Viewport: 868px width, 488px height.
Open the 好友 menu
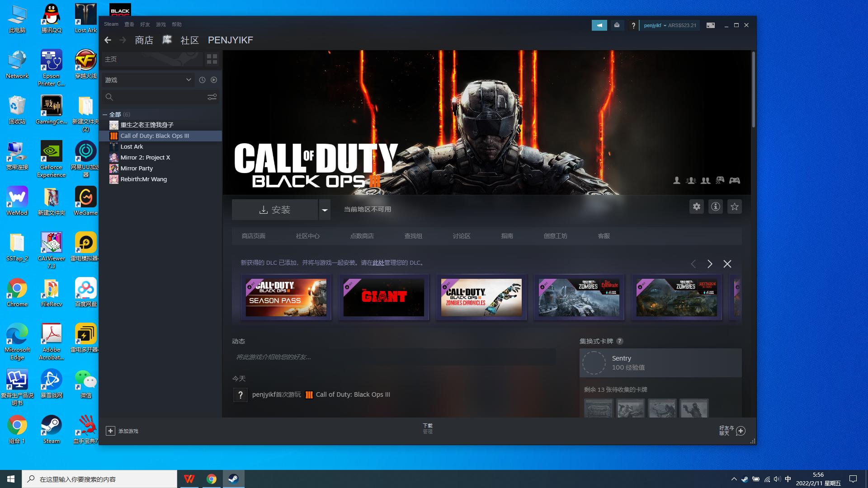[x=145, y=24]
